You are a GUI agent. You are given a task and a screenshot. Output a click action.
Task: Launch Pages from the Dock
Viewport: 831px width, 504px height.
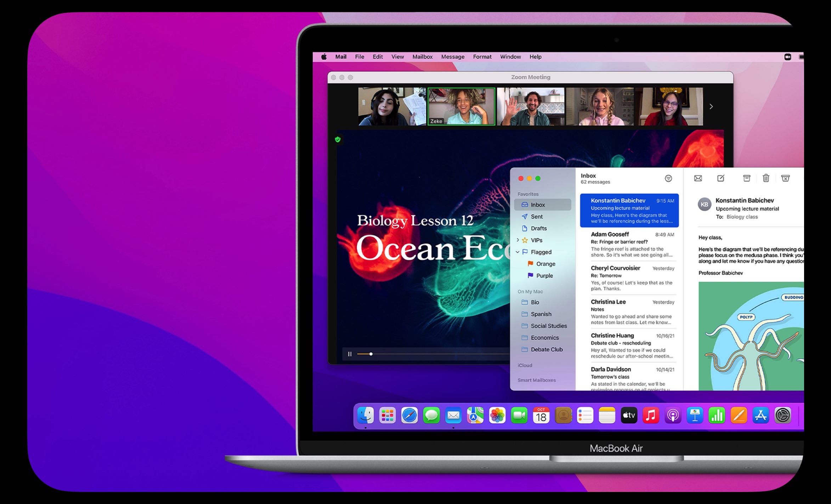click(739, 416)
